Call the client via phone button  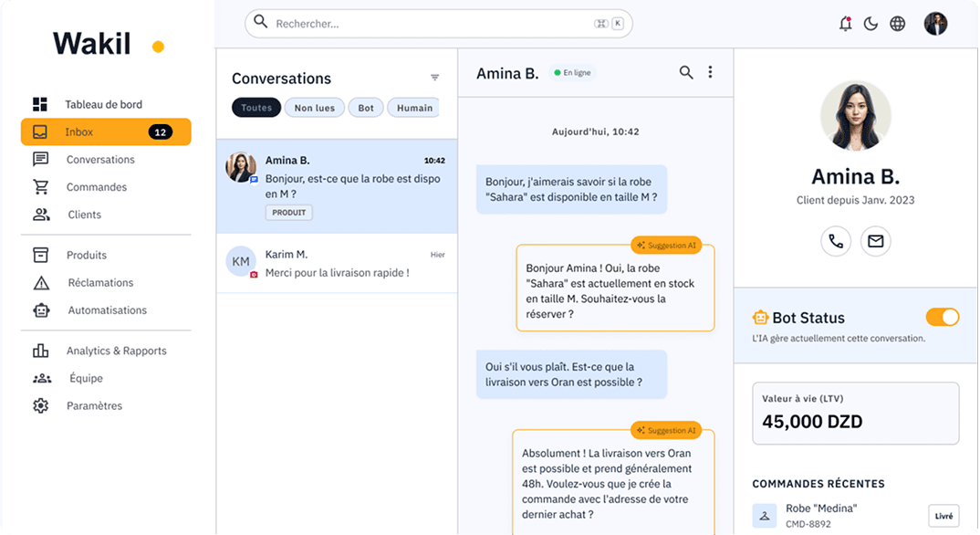click(x=836, y=241)
